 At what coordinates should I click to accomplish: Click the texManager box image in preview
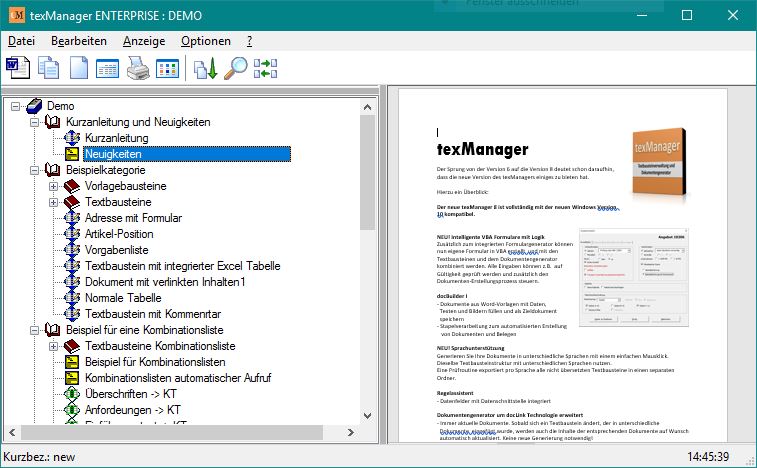pyautogui.click(x=659, y=162)
